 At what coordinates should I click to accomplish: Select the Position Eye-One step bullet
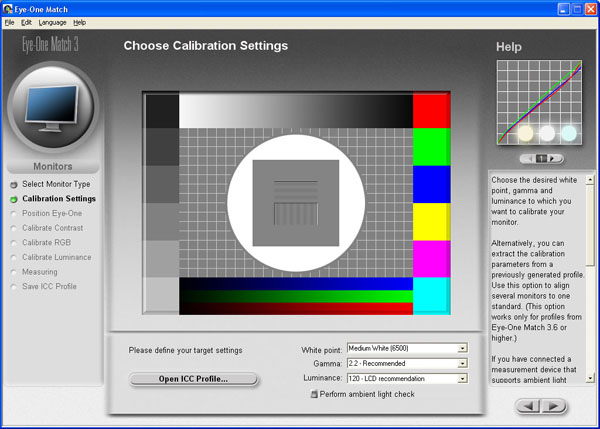point(14,214)
